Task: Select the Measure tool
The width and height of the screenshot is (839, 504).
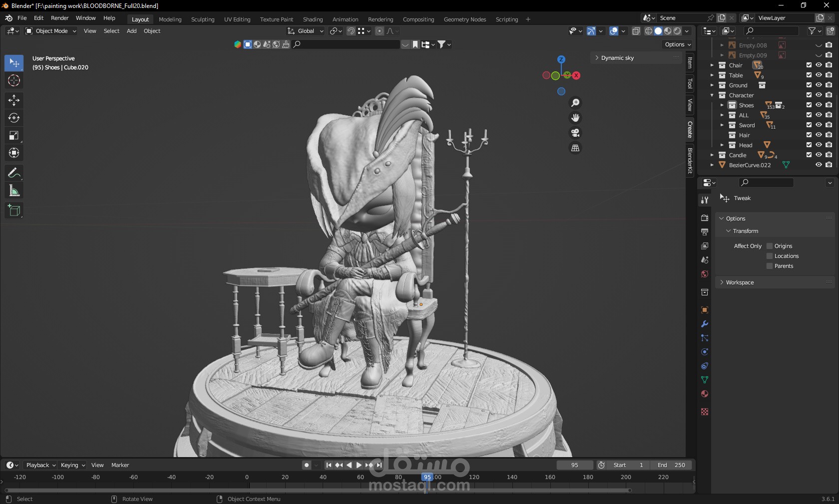Action: [x=14, y=191]
